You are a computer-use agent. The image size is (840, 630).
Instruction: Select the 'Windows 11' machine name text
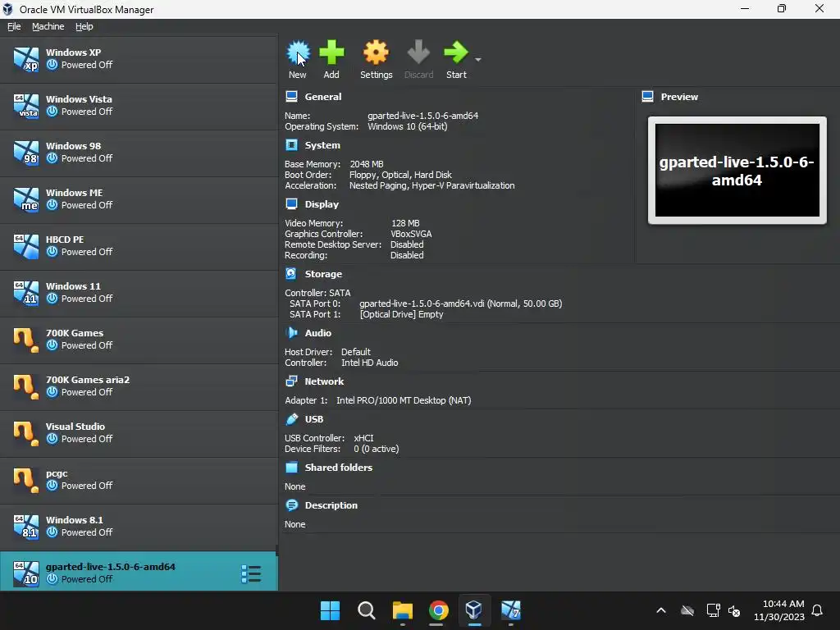73,286
